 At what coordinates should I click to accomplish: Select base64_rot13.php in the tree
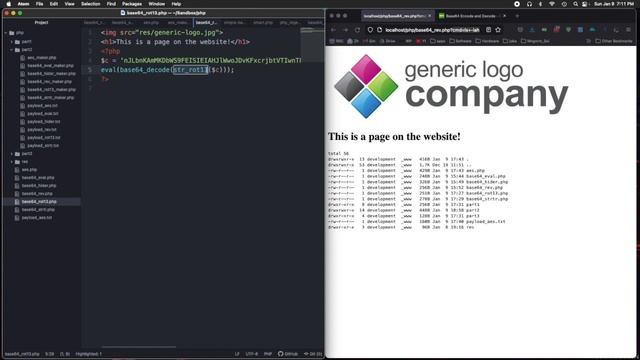coord(39,202)
